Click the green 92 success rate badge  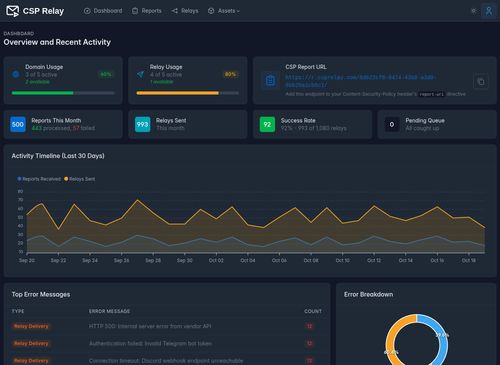point(267,124)
